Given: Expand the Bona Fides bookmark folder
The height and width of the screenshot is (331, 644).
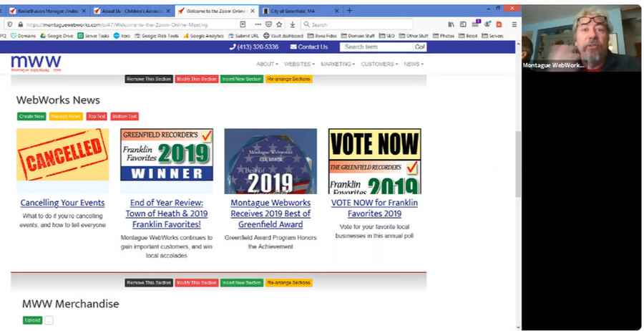Looking at the screenshot, I should tap(322, 36).
